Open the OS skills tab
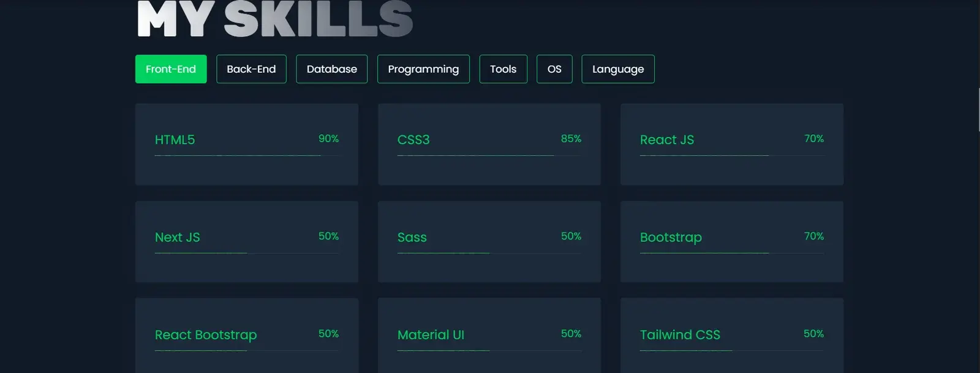 [554, 69]
